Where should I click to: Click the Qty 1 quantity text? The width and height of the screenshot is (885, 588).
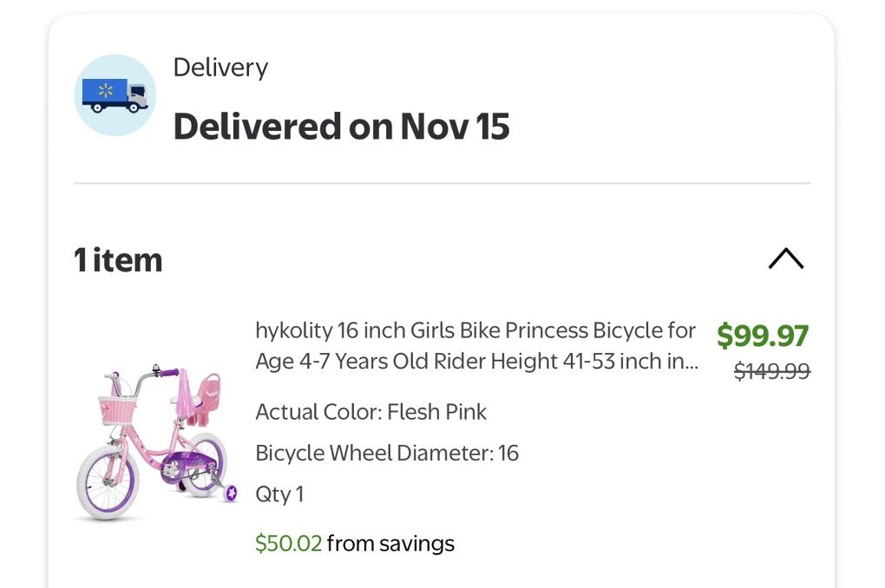(279, 494)
